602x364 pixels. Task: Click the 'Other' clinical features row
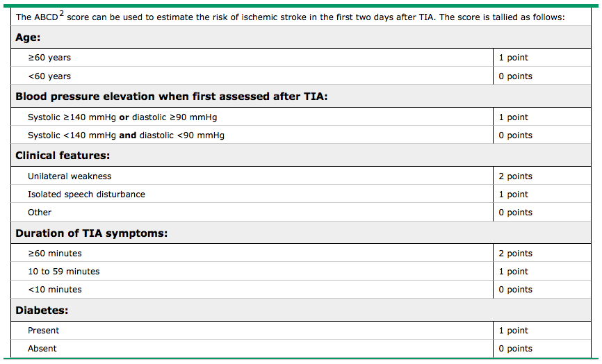point(40,213)
